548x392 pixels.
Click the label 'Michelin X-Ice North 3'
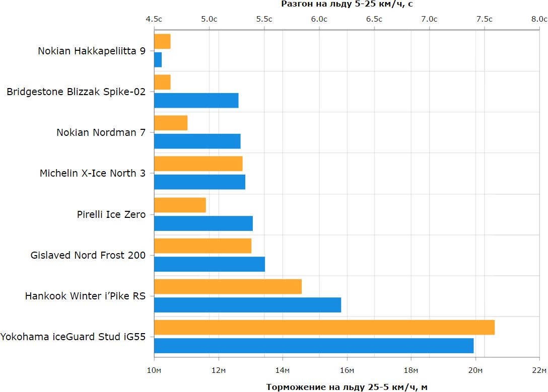click(x=93, y=173)
